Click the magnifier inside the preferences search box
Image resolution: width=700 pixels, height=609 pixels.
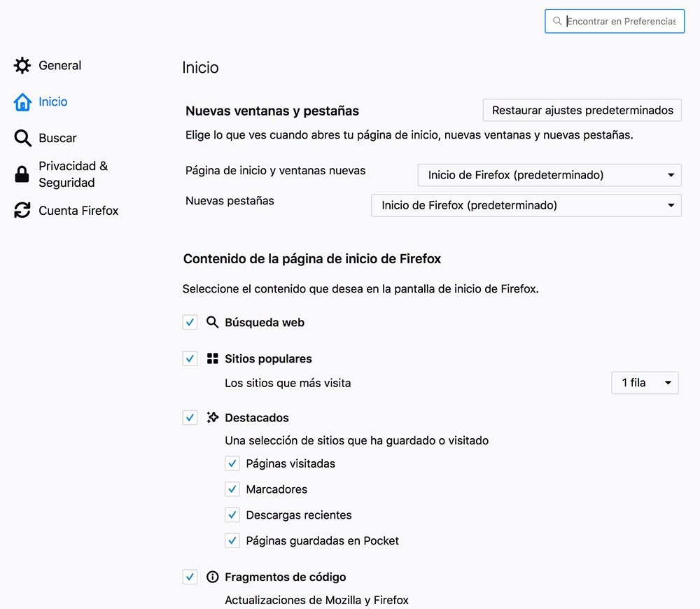pyautogui.click(x=556, y=21)
